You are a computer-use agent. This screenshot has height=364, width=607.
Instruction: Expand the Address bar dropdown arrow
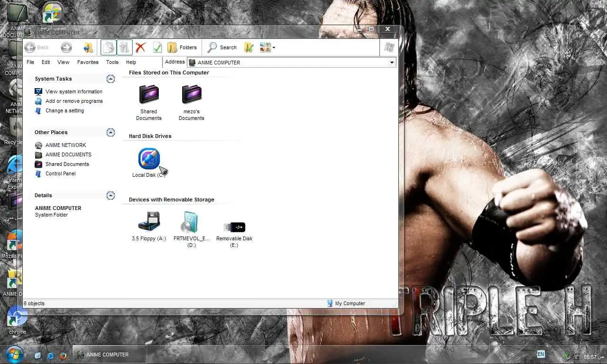click(x=392, y=63)
